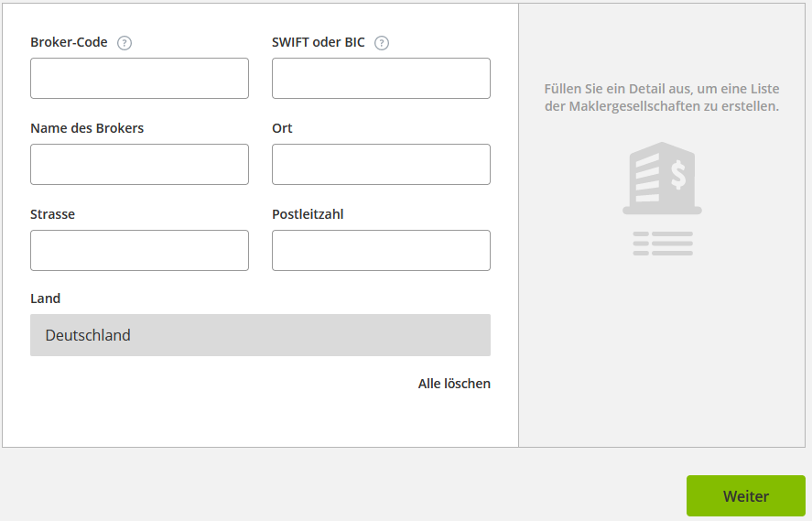Viewport: 812px width, 521px height.
Task: Click the Land label above Deutschland
Action: pos(46,298)
